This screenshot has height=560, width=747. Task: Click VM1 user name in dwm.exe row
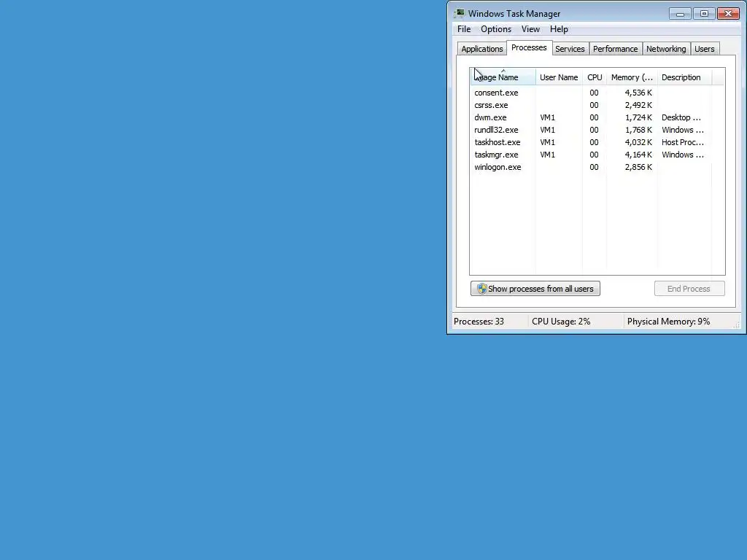click(x=547, y=117)
